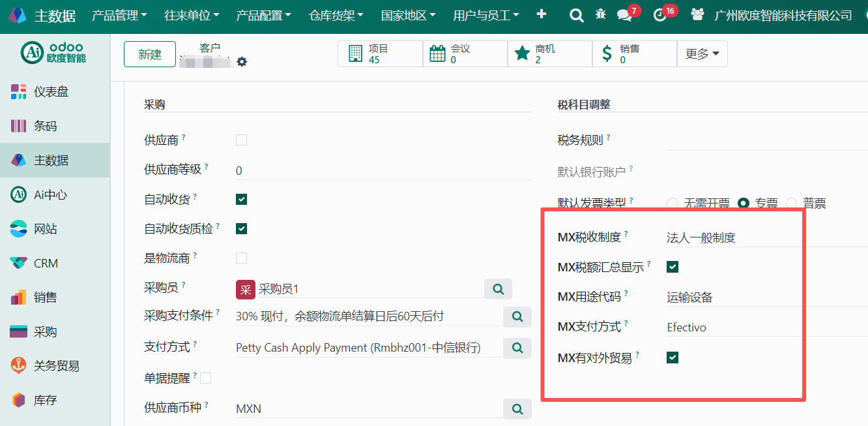Open the 销售 0 stat button
Image resolution: width=868 pixels, height=426 pixels.
click(x=634, y=54)
